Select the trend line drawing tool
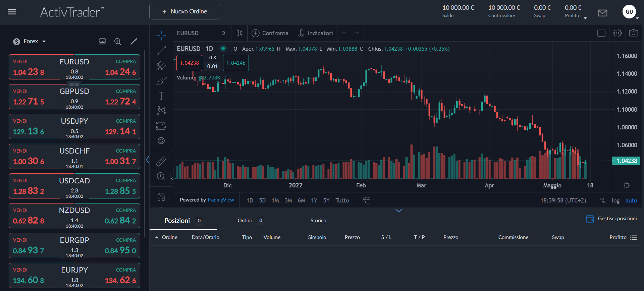The height and width of the screenshot is (291, 644). 161,50
